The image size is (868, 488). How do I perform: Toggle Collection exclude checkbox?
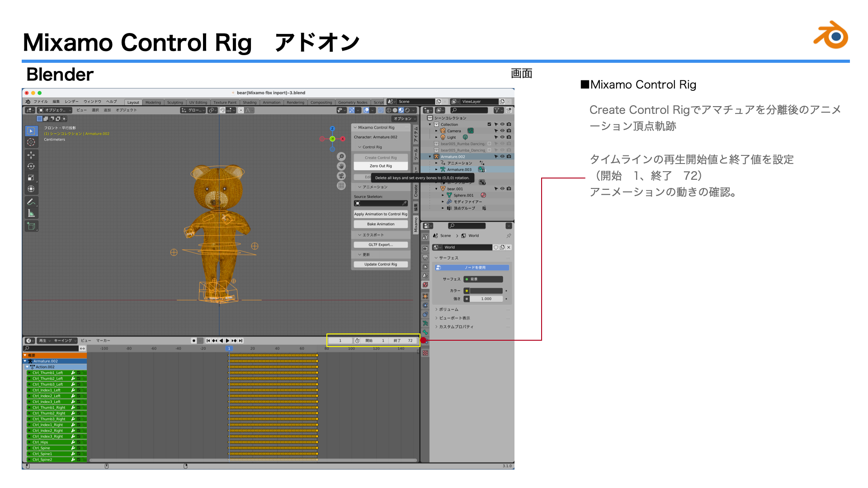click(489, 124)
